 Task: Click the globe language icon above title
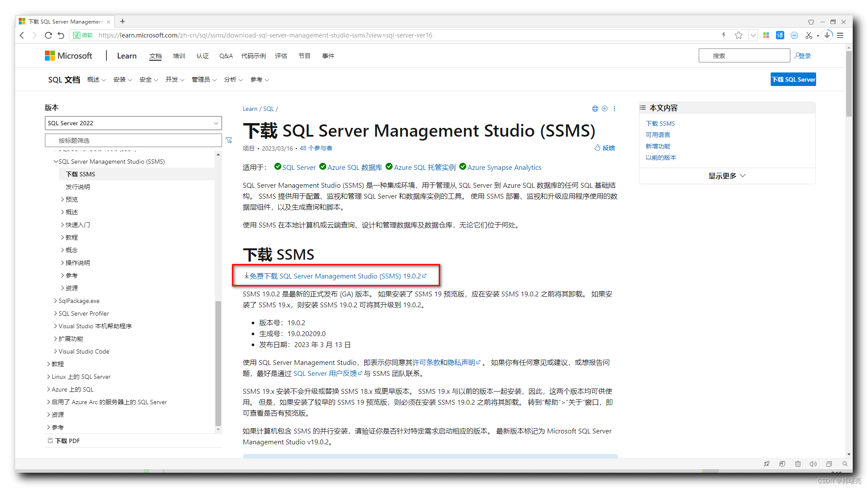(595, 109)
